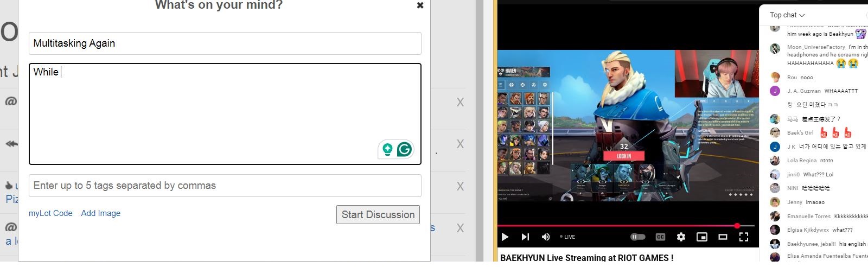Click the green lightbulb suggestion icon
The image size is (868, 267).
[x=387, y=149]
